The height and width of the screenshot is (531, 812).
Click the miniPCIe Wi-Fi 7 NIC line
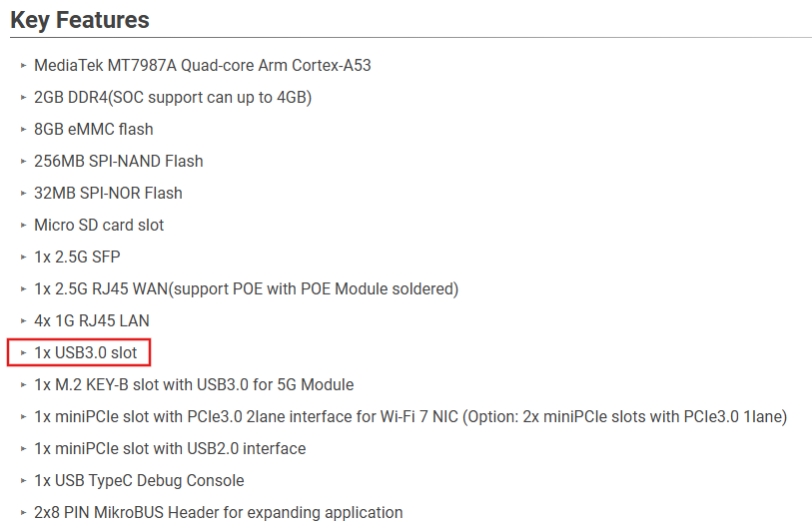[x=410, y=416]
